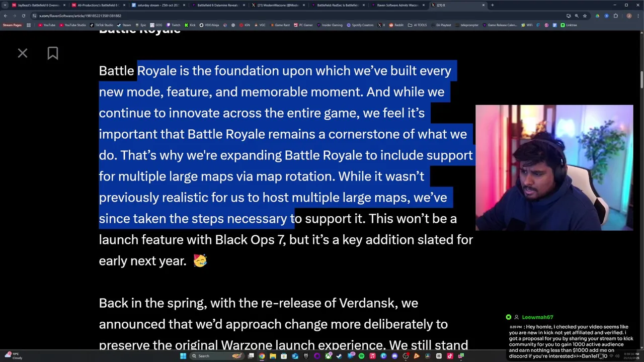Click the site information icon in address bar

(x=34, y=16)
